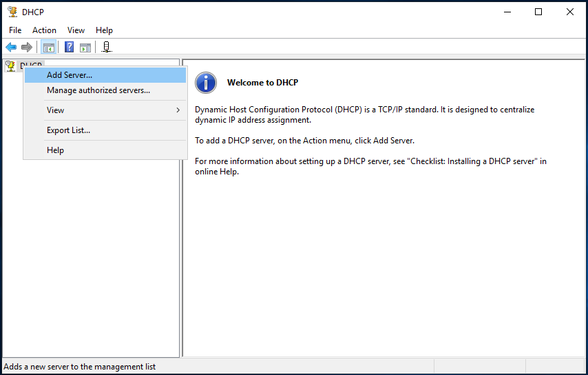This screenshot has width=588, height=375.
Task: Open the View menu in menu bar
Action: [76, 30]
